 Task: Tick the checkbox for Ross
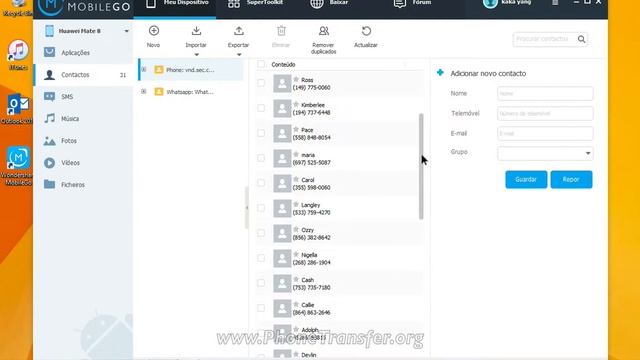(261, 83)
